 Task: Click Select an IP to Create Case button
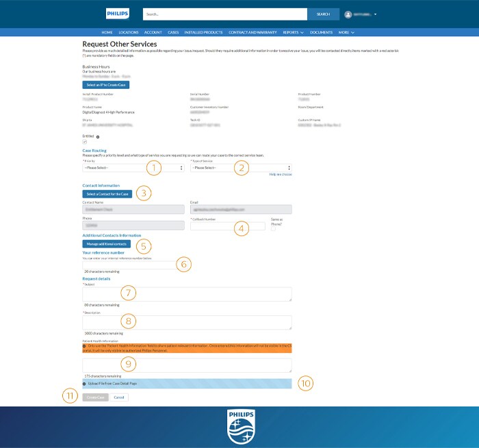[x=106, y=85]
